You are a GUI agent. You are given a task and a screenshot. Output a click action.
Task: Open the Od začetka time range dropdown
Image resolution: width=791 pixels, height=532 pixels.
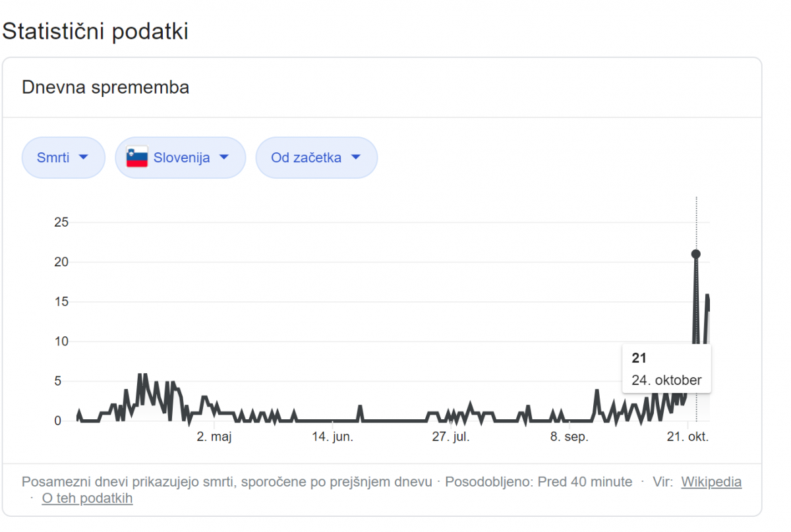316,158
